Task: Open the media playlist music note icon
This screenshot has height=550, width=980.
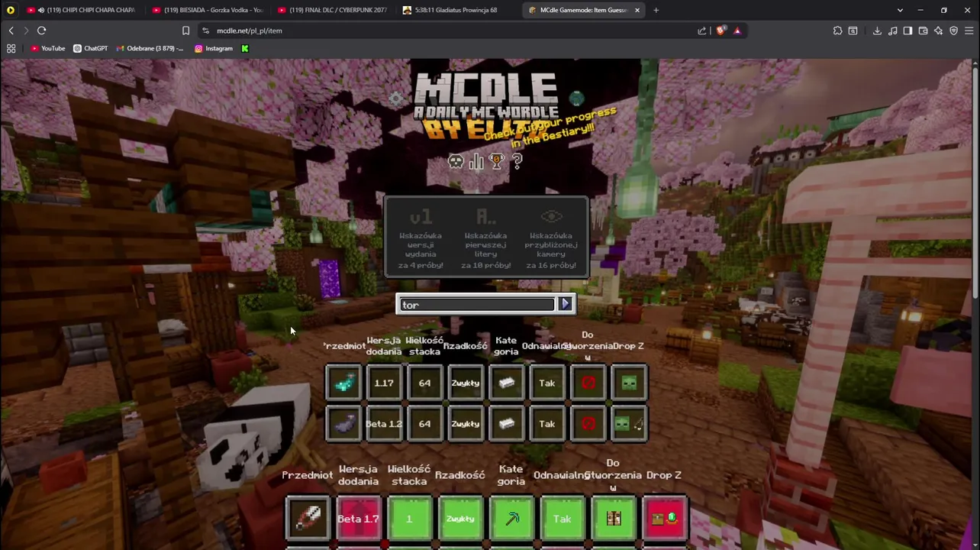Action: pyautogui.click(x=892, y=31)
